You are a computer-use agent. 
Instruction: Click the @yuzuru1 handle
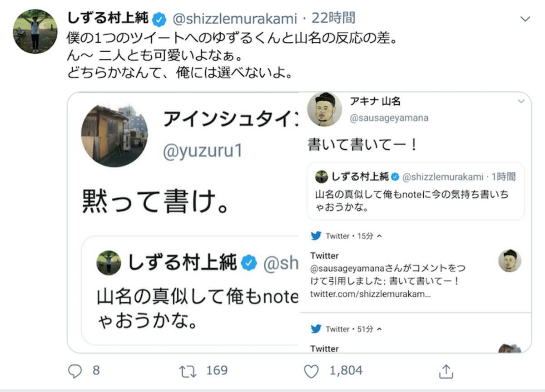coord(203,151)
